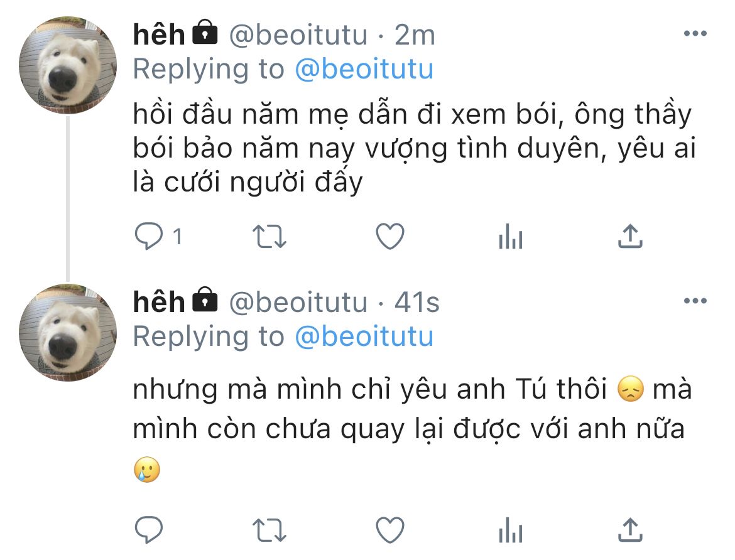
Task: Retweet the second tweet
Action: pos(269,530)
